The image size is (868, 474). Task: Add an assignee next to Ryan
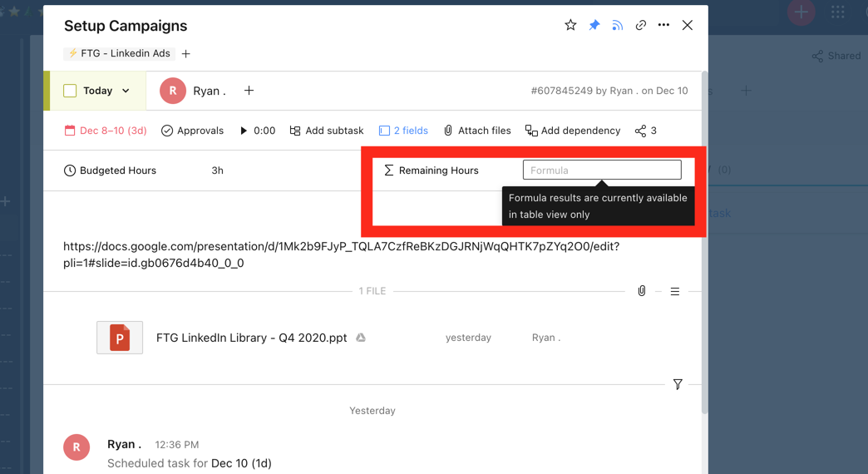(x=249, y=91)
